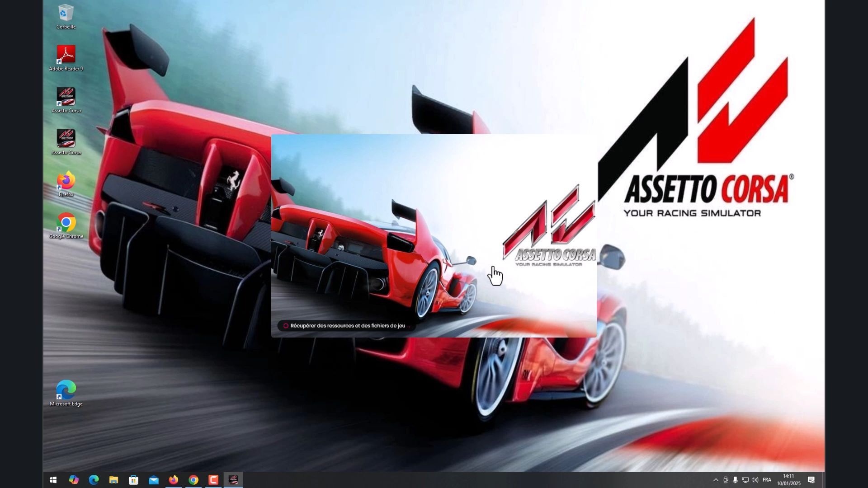Viewport: 868px width, 488px height.
Task: Open the notification action center
Action: click(811, 480)
